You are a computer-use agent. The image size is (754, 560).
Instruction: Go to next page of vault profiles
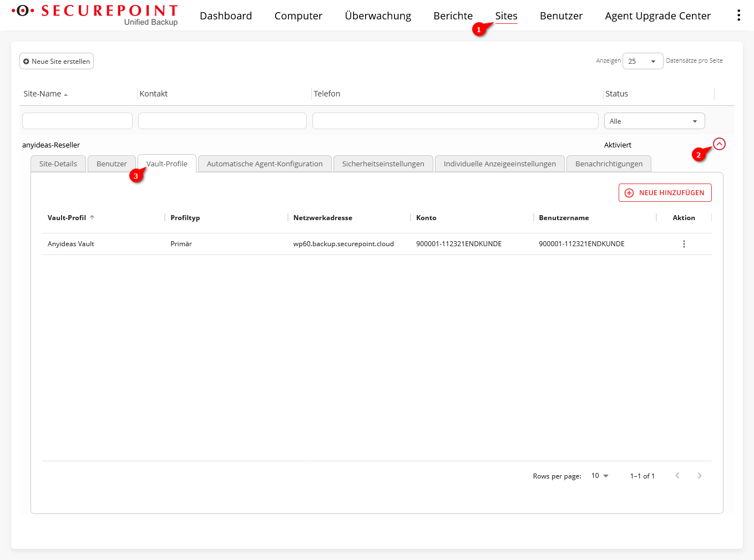tap(699, 476)
